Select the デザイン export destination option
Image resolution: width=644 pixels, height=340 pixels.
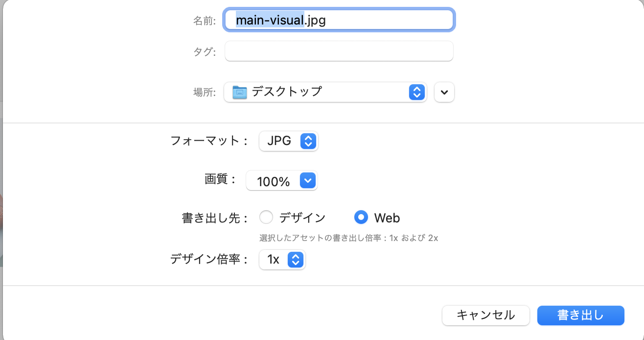tap(266, 217)
